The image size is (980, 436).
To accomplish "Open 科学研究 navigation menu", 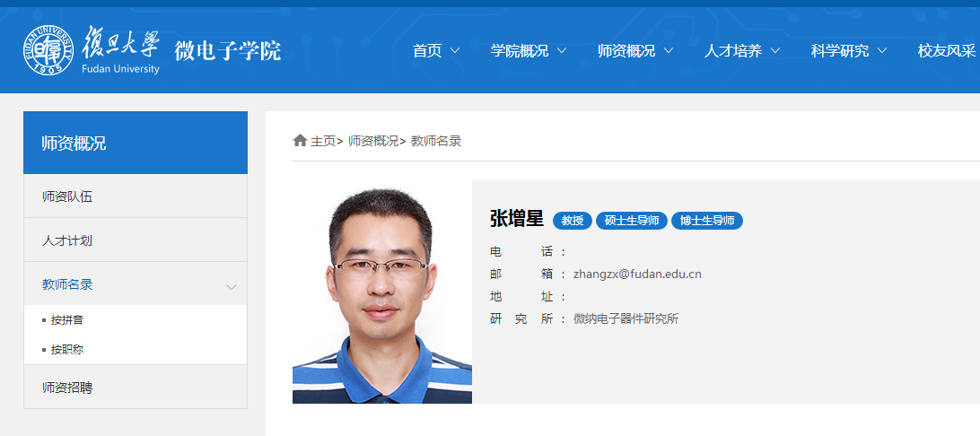I will coord(840,50).
